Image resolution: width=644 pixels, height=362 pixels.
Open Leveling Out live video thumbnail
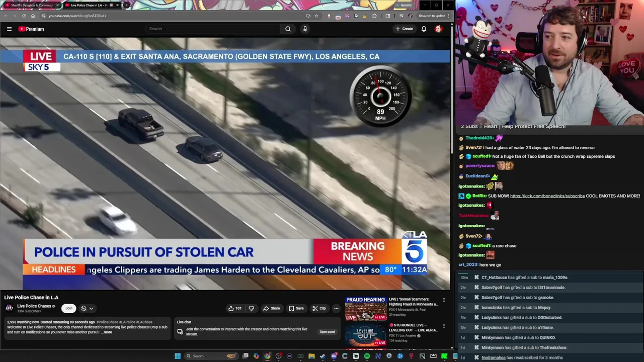tap(366, 334)
